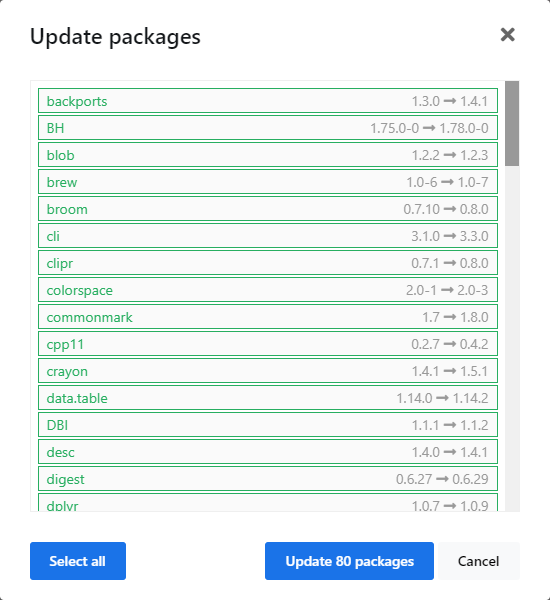The height and width of the screenshot is (600, 550).
Task: Toggle the DBI package entry
Action: [268, 425]
